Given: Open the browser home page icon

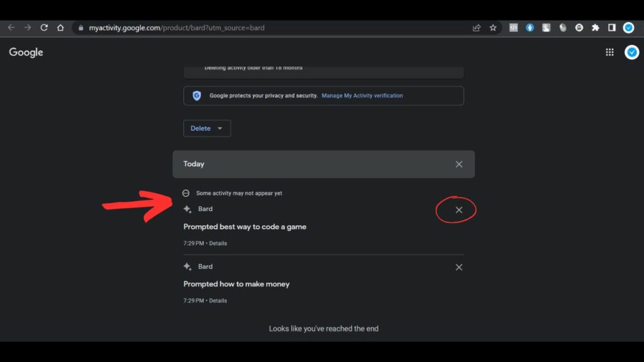Looking at the screenshot, I should pos(60,28).
